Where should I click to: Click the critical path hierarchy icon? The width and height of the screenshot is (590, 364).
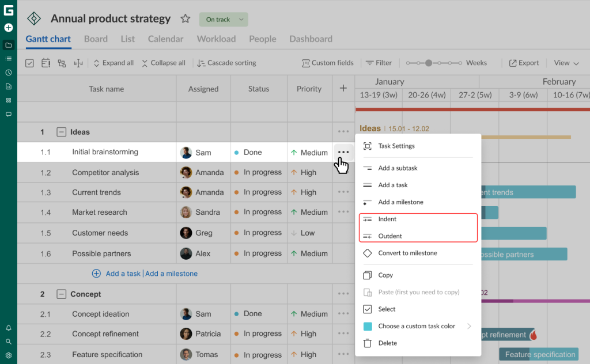coord(62,63)
